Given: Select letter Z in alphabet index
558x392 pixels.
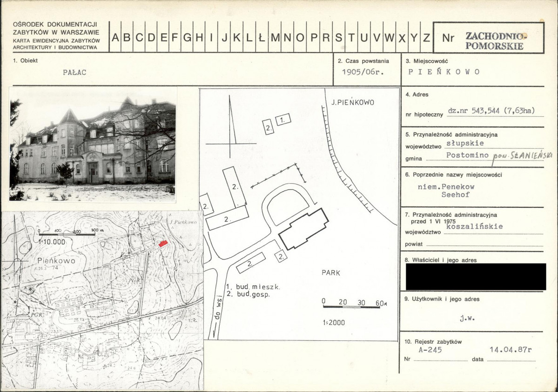Looking at the screenshot, I should pyautogui.click(x=426, y=37).
